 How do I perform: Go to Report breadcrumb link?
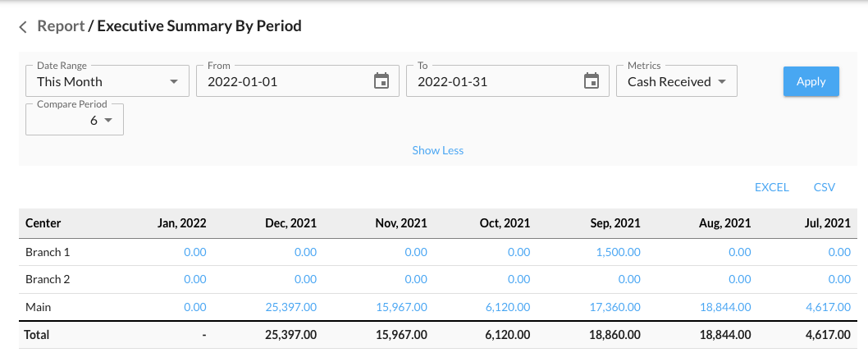[61, 26]
